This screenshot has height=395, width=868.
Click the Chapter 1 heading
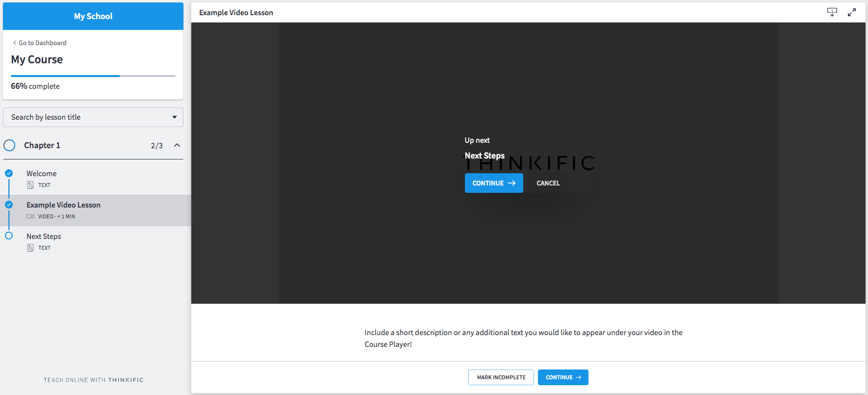(x=42, y=145)
